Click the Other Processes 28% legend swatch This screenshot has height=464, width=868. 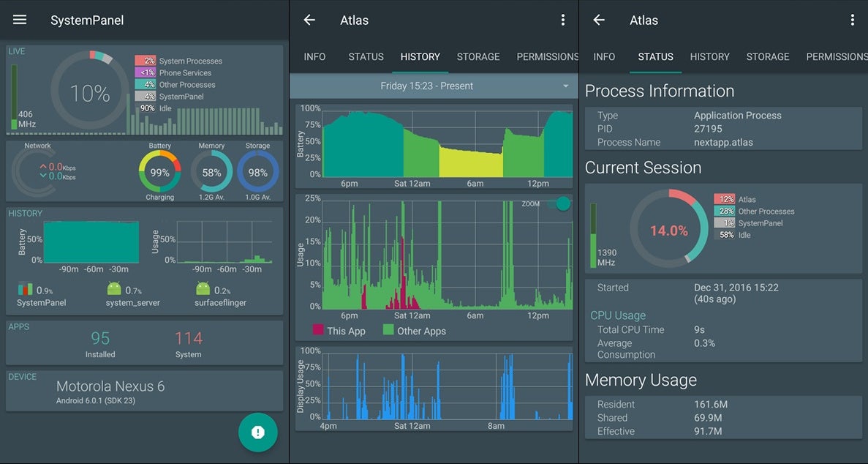pos(725,212)
